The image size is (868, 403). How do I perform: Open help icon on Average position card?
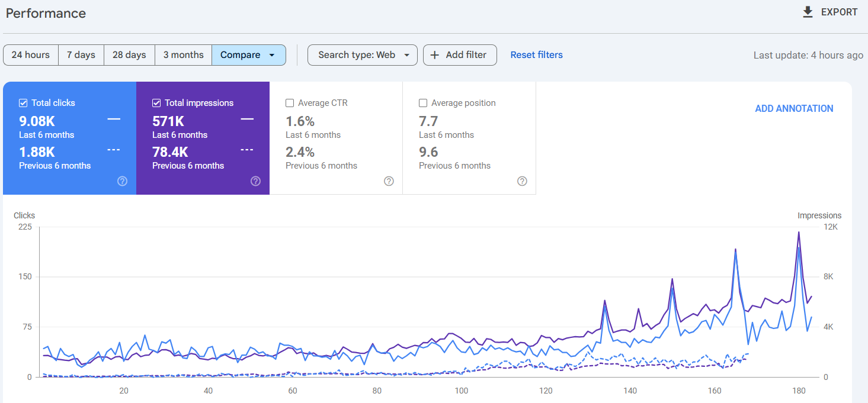click(x=522, y=181)
